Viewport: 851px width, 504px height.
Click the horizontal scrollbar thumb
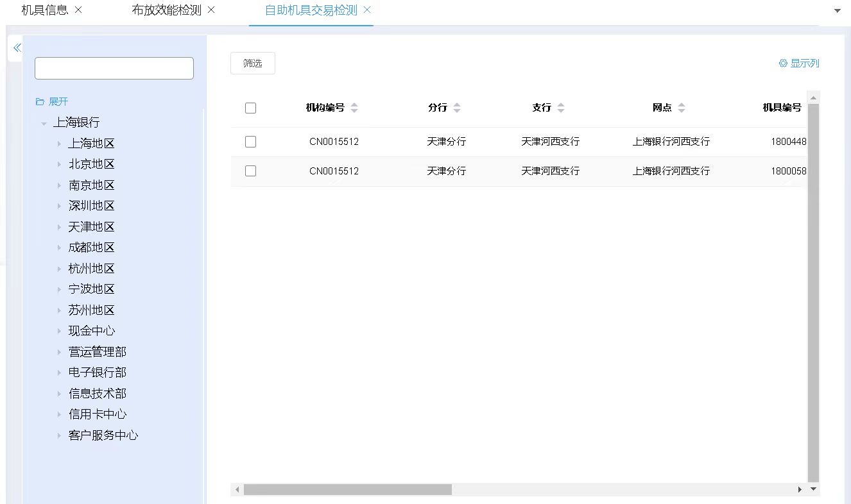click(348, 489)
